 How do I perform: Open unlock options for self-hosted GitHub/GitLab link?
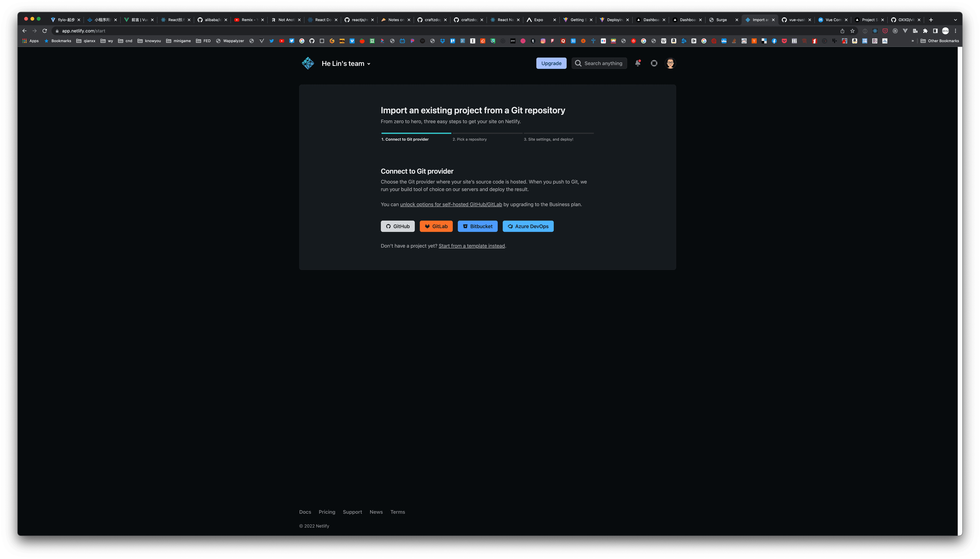point(451,205)
